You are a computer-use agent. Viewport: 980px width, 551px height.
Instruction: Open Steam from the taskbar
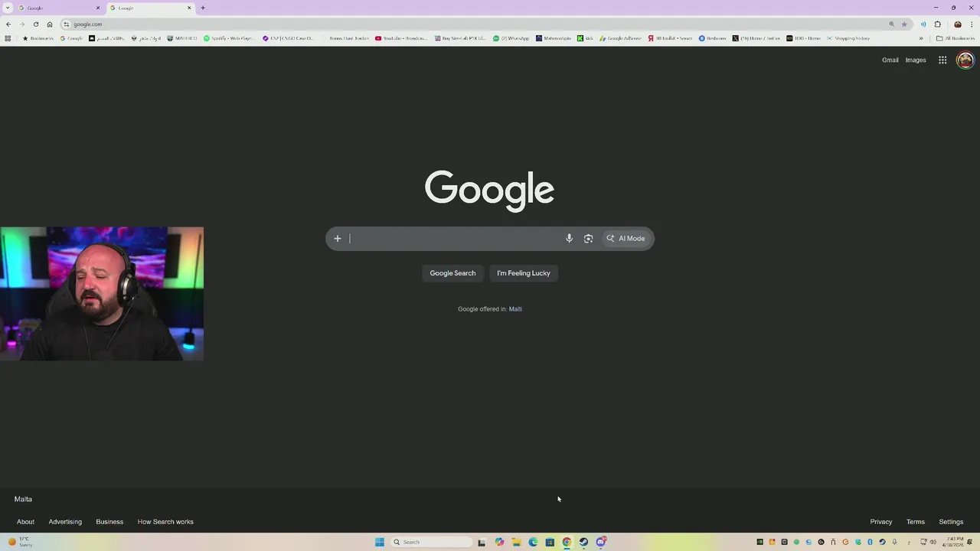[583, 542]
